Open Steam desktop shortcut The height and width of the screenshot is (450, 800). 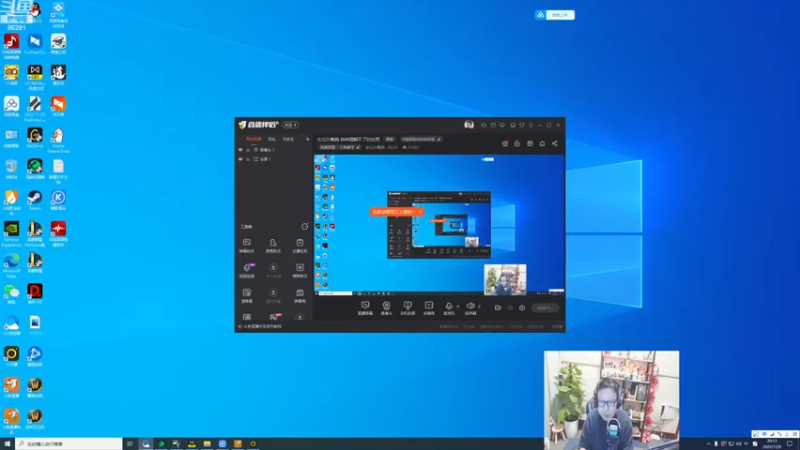[x=35, y=199]
